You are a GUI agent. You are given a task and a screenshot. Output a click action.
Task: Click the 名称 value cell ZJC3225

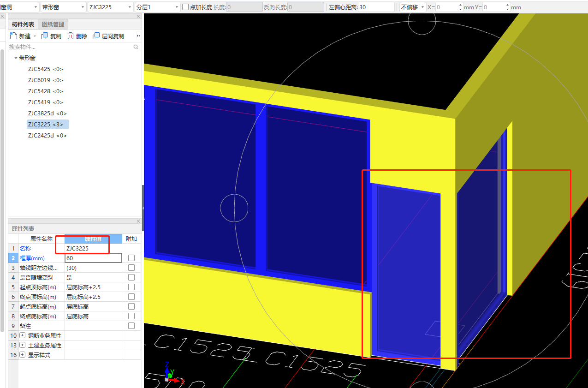click(x=93, y=248)
